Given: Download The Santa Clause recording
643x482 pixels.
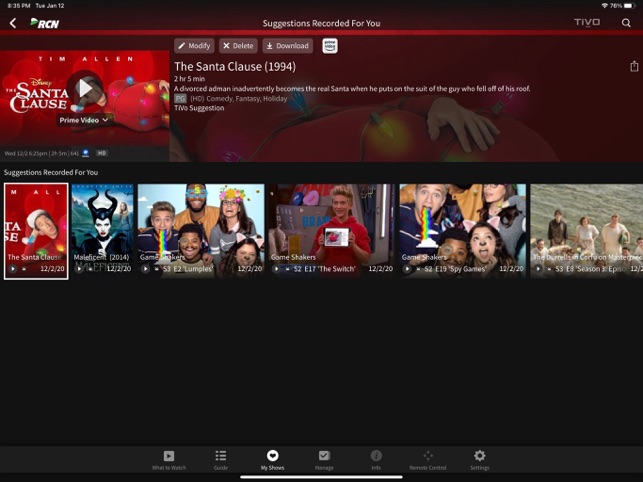Looking at the screenshot, I should click(x=287, y=46).
